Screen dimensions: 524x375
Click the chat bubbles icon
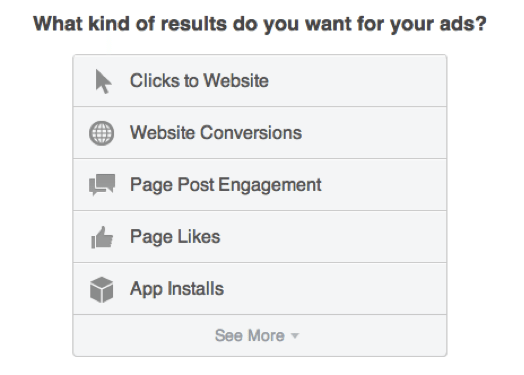[102, 184]
